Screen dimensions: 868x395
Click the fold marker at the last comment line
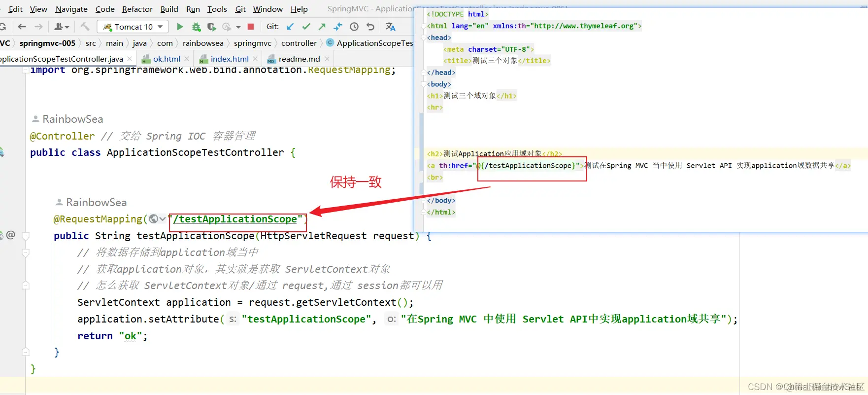[x=26, y=286]
